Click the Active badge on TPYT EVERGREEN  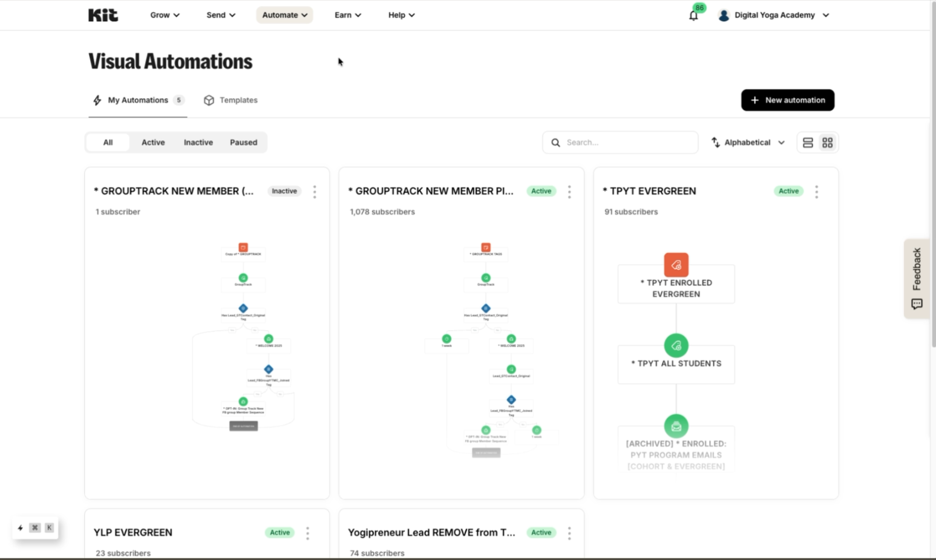pyautogui.click(x=788, y=191)
